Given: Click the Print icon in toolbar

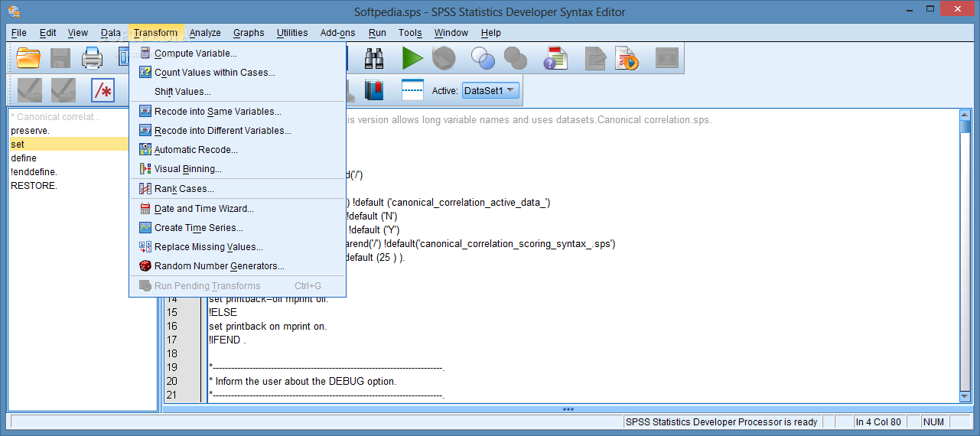Looking at the screenshot, I should pos(93,58).
